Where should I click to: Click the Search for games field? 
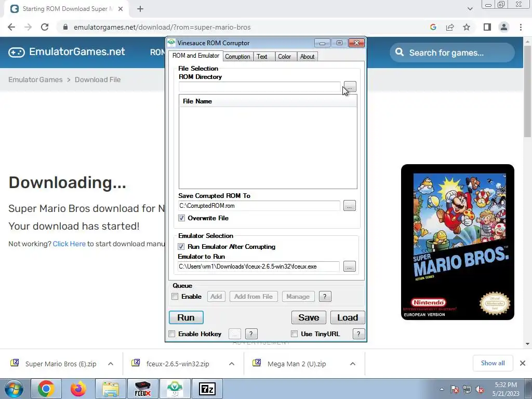pyautogui.click(x=452, y=52)
